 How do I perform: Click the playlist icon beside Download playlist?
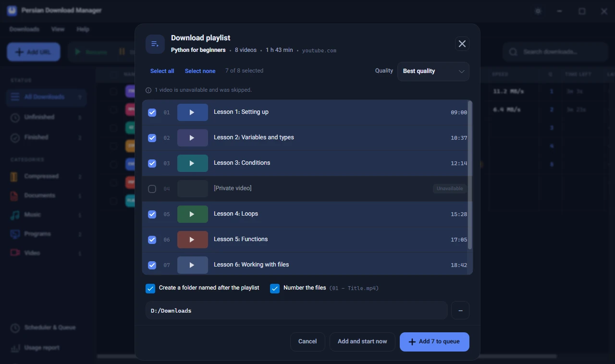(155, 44)
